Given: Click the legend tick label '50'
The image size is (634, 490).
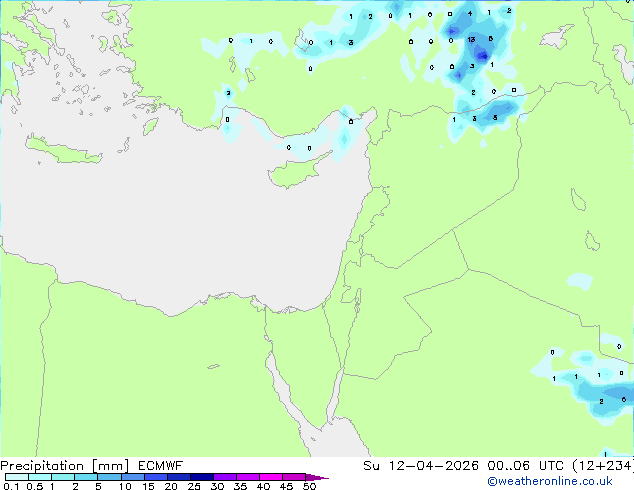Looking at the screenshot, I should [x=309, y=486].
